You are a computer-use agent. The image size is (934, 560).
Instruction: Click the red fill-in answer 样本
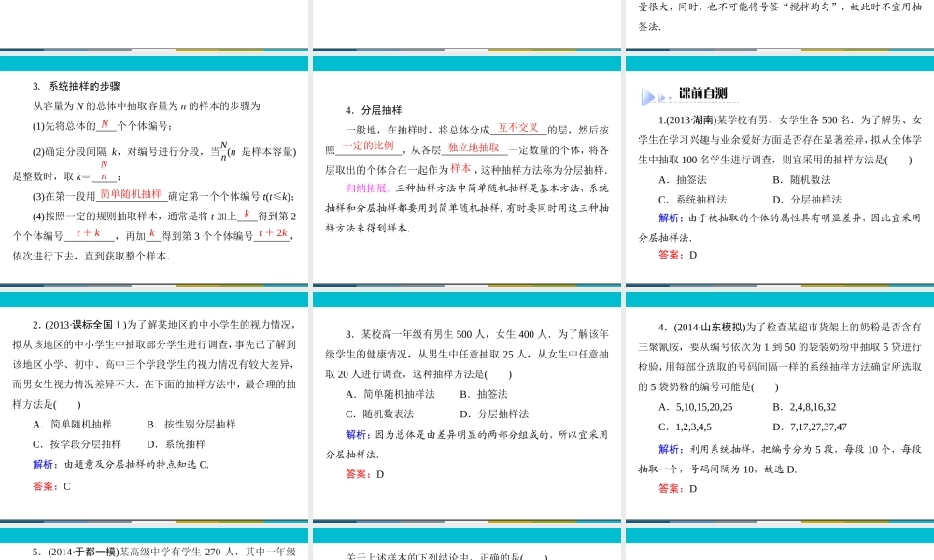click(460, 168)
